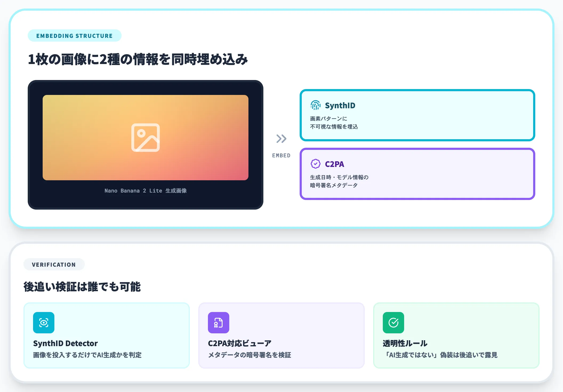Viewport: 563px width, 392px height.
Task: Click the EMBED label under the arrows
Action: (x=281, y=155)
